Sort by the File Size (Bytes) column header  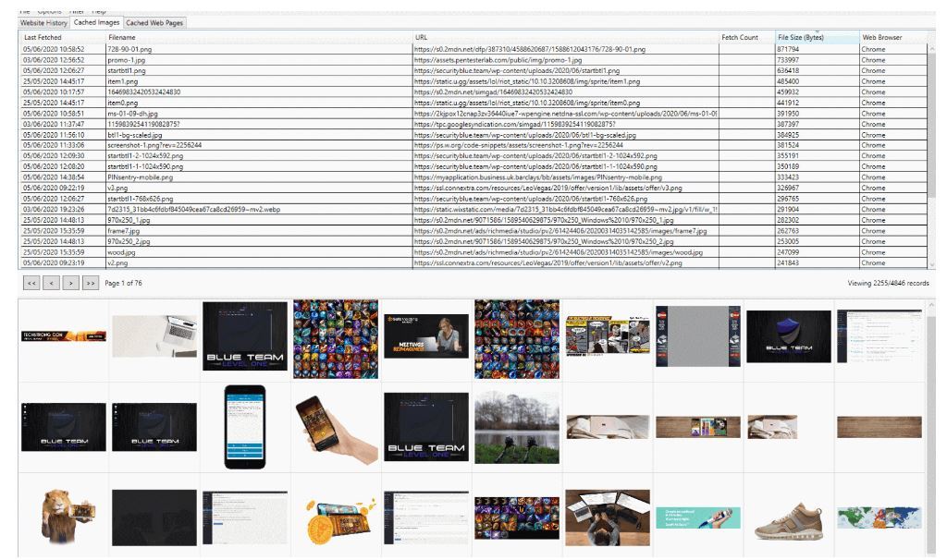click(817, 37)
